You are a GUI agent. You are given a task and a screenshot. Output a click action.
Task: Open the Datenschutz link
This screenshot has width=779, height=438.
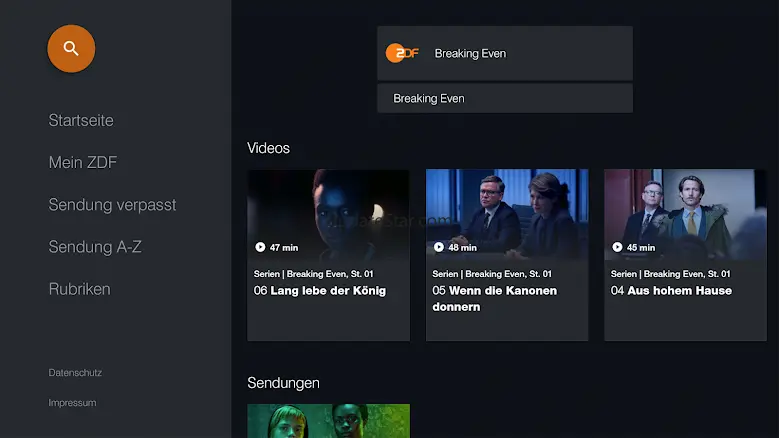click(x=75, y=372)
